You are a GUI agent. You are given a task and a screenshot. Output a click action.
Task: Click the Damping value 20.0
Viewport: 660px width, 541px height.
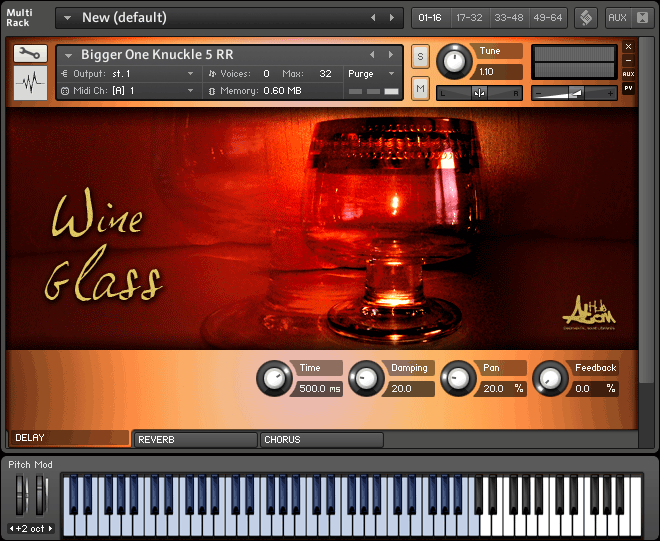(x=410, y=389)
